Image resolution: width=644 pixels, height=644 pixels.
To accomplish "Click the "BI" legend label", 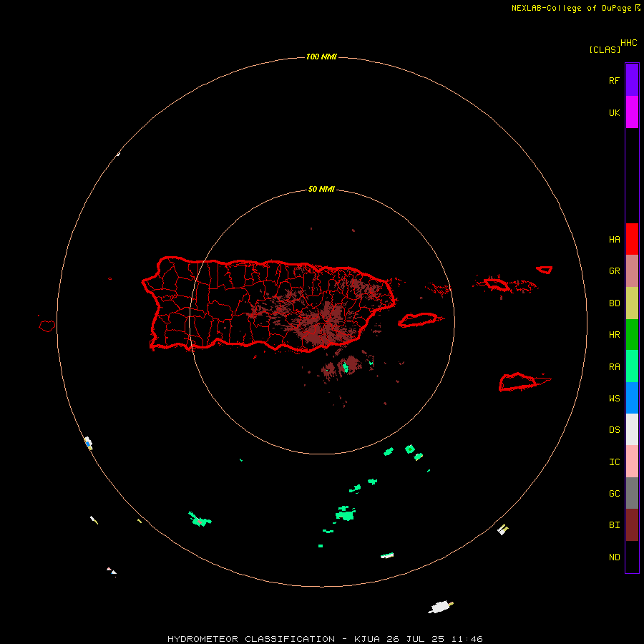I will pos(614,525).
